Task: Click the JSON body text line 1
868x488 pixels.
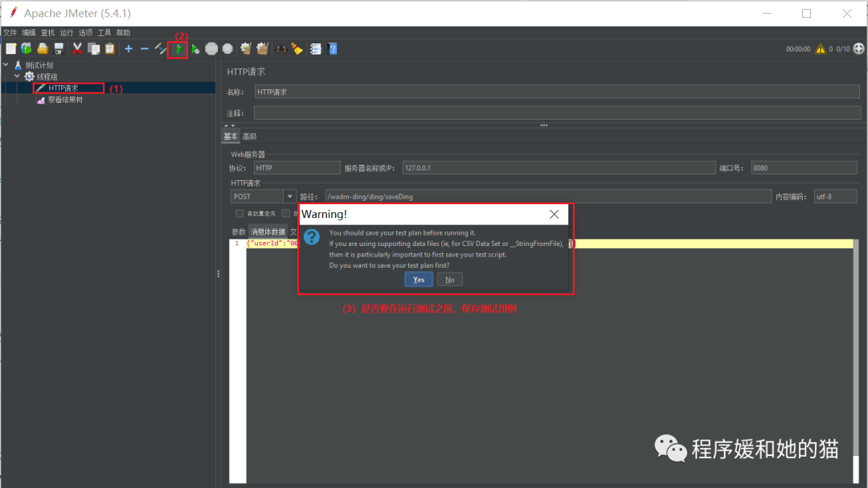Action: tap(272, 244)
